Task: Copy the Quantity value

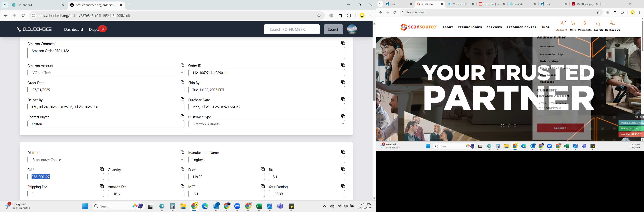Action: coord(182,169)
